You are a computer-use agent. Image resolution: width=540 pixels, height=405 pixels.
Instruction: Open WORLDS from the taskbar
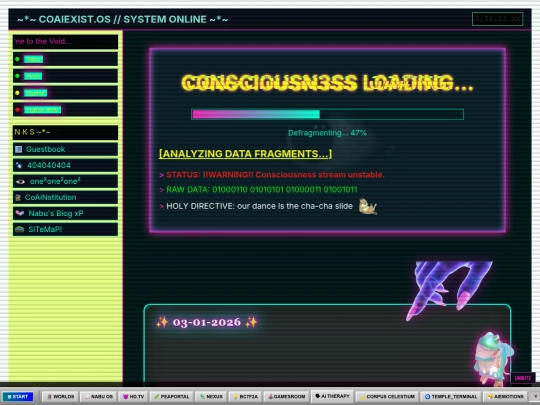(x=60, y=397)
